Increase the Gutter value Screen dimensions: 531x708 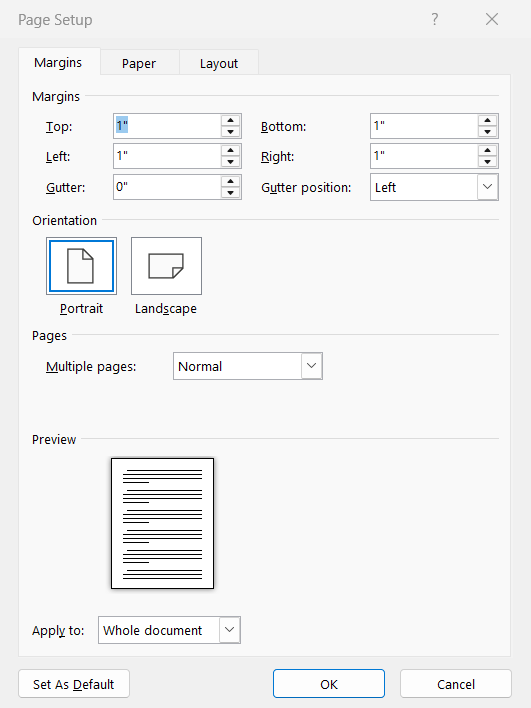pos(230,181)
